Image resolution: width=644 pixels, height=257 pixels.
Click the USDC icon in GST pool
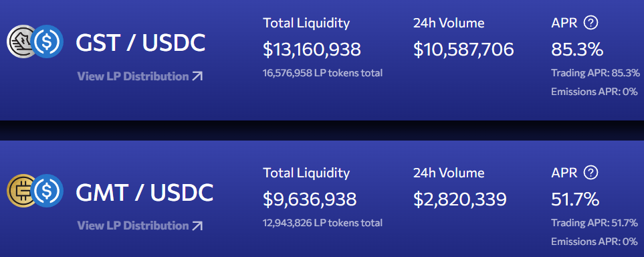click(x=47, y=41)
